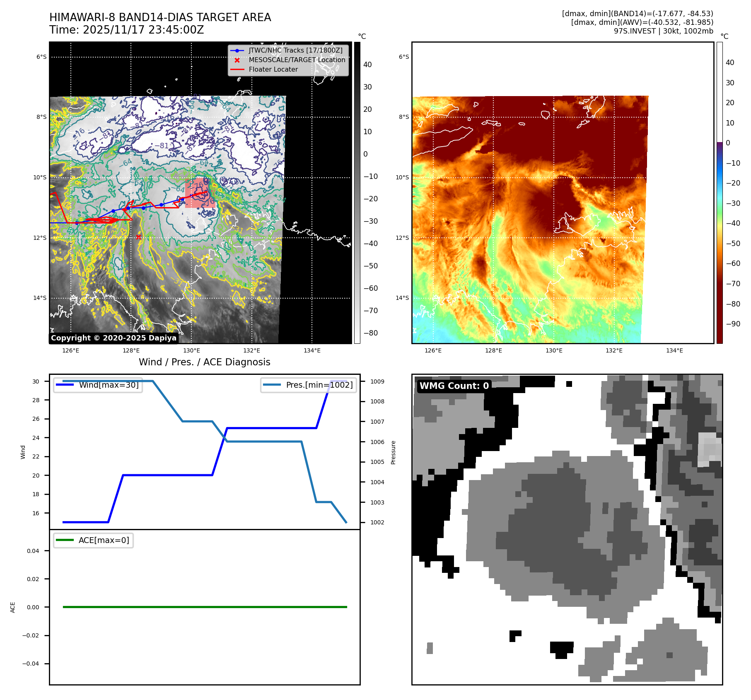Click the blue JTWC/NHC track marker in the legend
This screenshot has height=700, width=751.
click(x=237, y=51)
